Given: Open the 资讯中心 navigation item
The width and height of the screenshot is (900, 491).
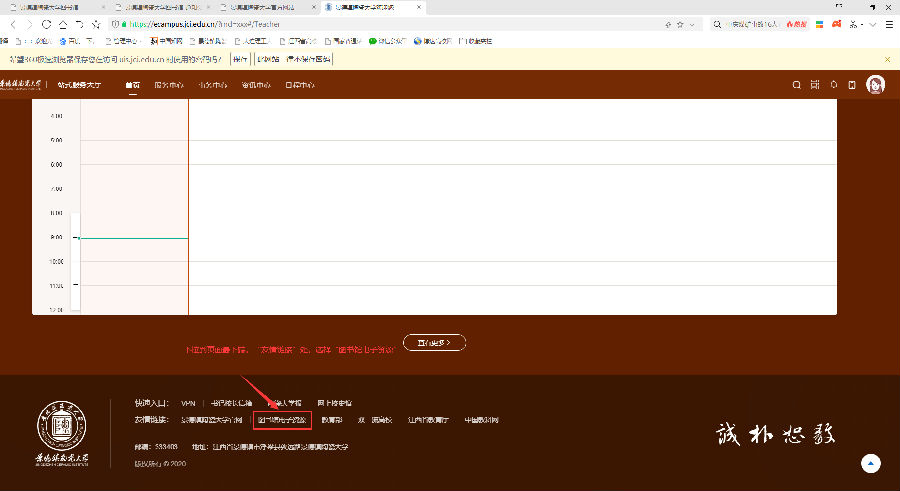Looking at the screenshot, I should click(x=256, y=85).
